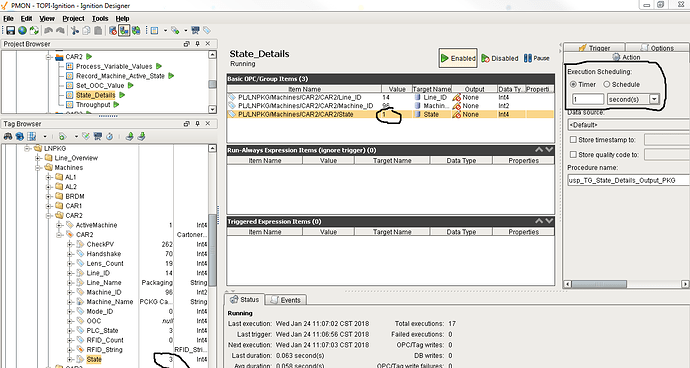Enable 'Store timestamp to' checkbox

click(x=573, y=140)
